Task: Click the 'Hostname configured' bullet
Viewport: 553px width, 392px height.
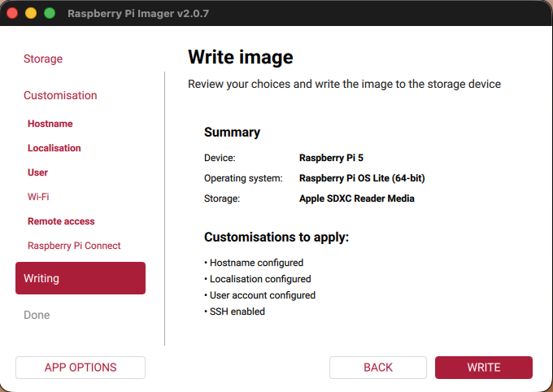Action: pos(254,263)
